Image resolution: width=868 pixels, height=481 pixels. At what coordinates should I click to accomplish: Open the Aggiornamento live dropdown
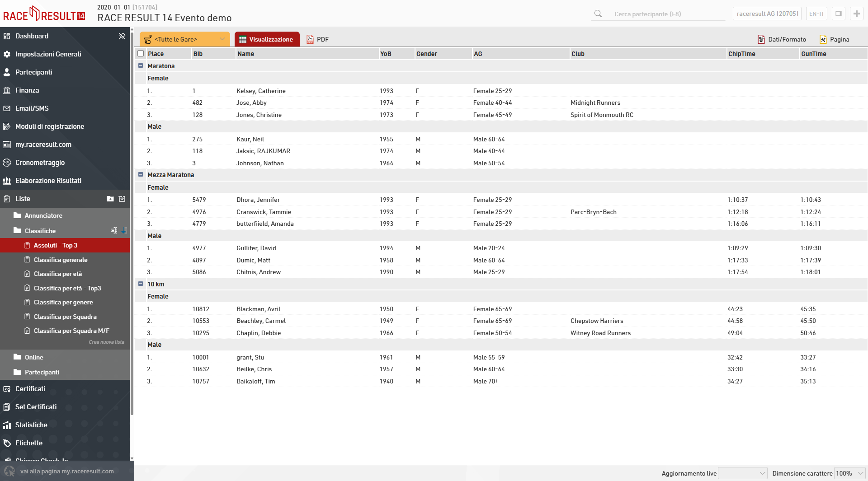tap(742, 473)
